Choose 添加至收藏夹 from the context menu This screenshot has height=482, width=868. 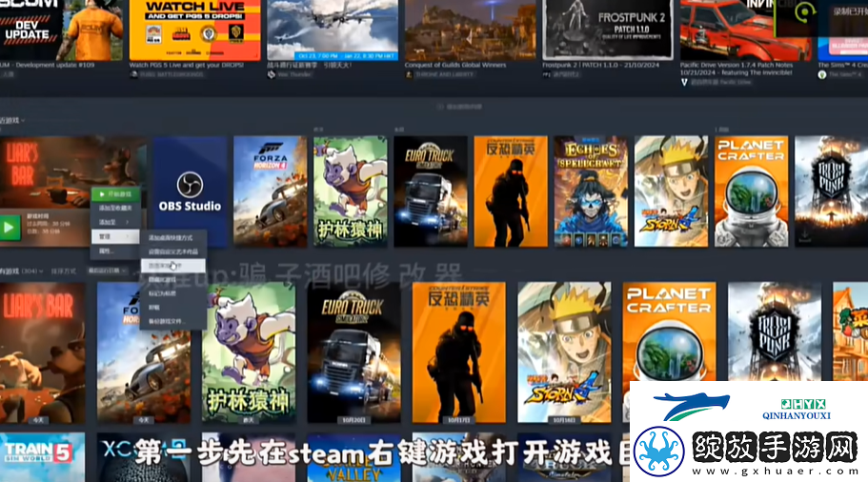pos(115,208)
